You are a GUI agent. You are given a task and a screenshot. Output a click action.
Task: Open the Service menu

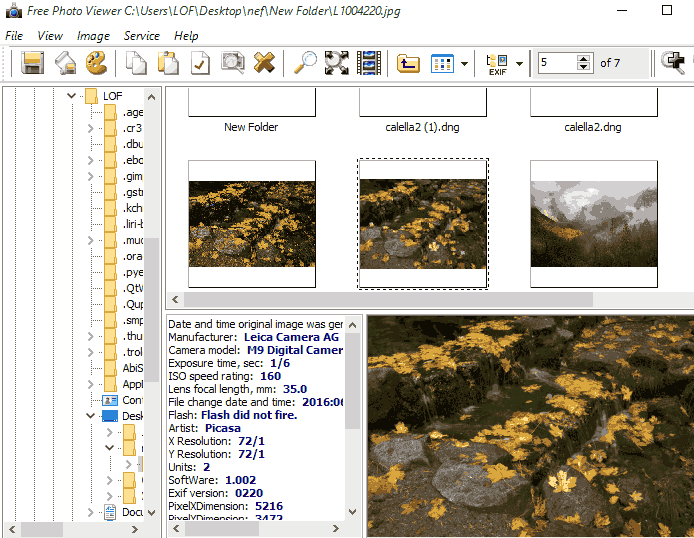[x=142, y=36]
